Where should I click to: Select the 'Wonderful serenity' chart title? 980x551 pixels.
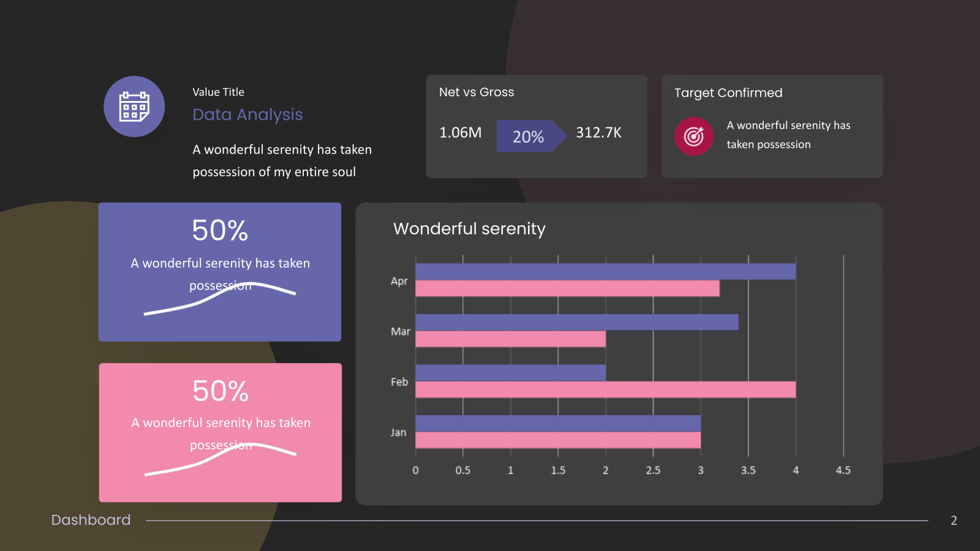pos(469,228)
